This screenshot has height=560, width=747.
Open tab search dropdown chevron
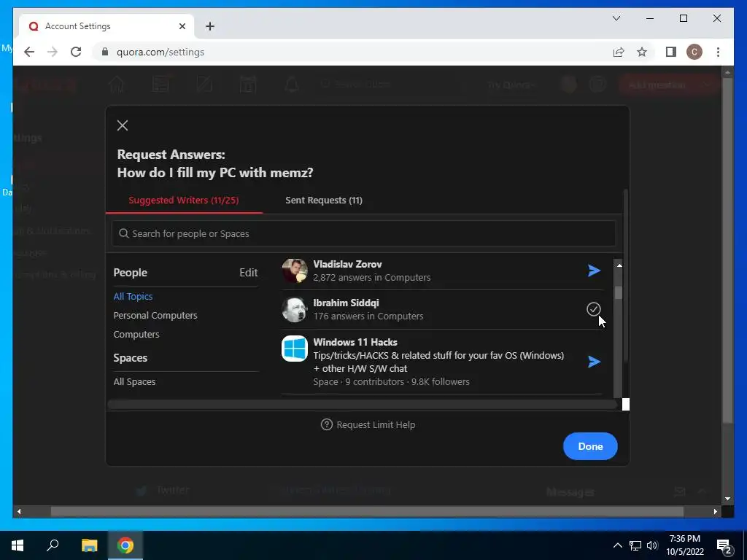click(x=616, y=18)
